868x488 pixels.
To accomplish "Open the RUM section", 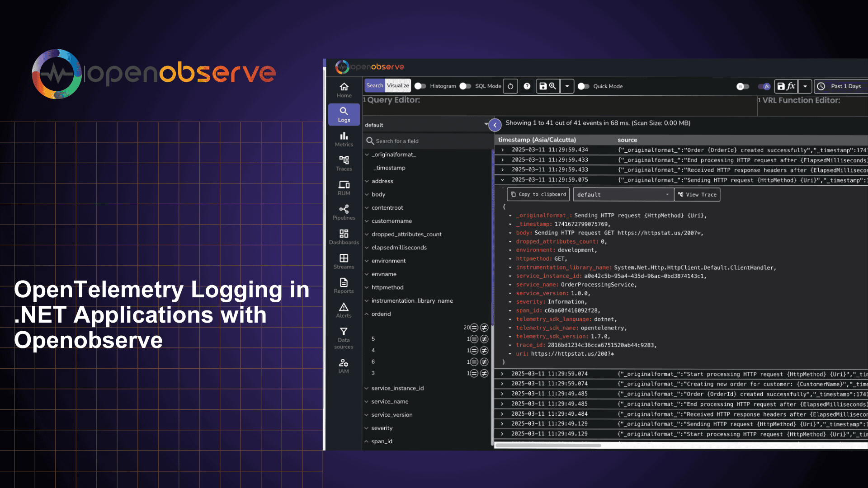I will pos(344,187).
